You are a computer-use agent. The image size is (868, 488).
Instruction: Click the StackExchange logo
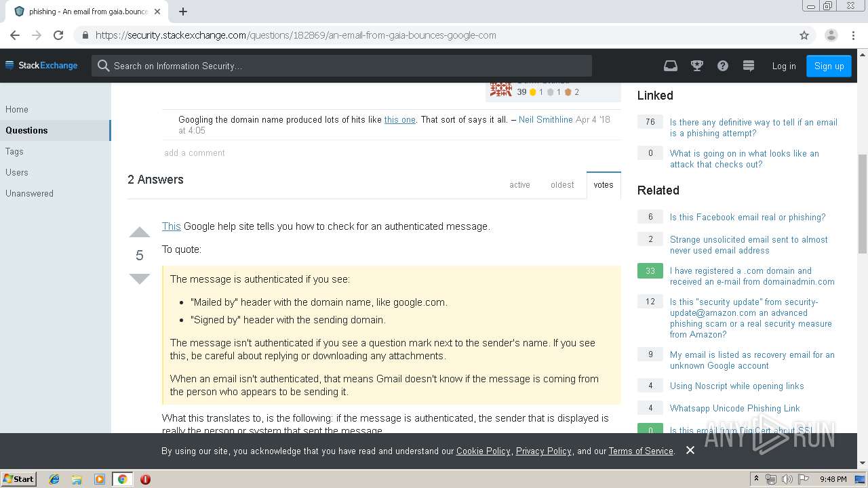tap(41, 66)
